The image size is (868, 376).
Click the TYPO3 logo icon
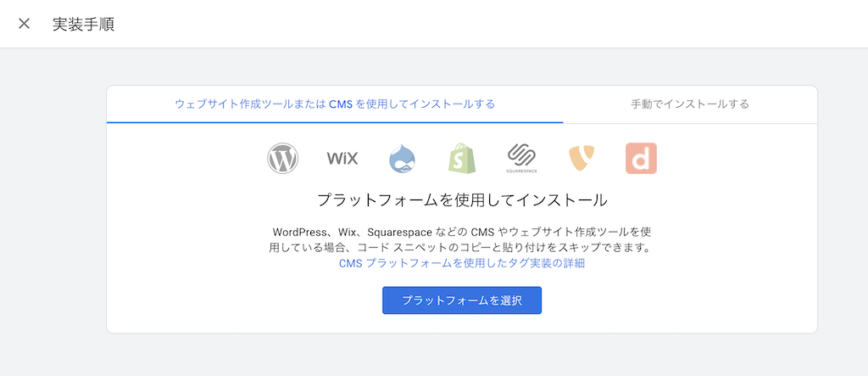point(581,159)
